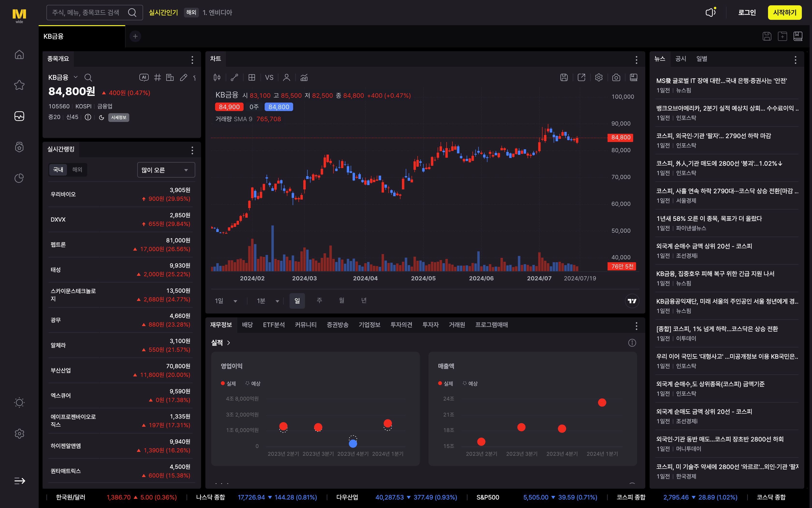Open 재무정보 panel three-dot menu
Screen dimensions: 812x508
coord(637,326)
